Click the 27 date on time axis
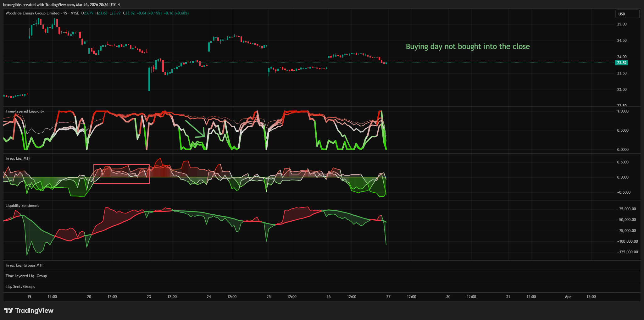The image size is (644, 320). tap(388, 297)
